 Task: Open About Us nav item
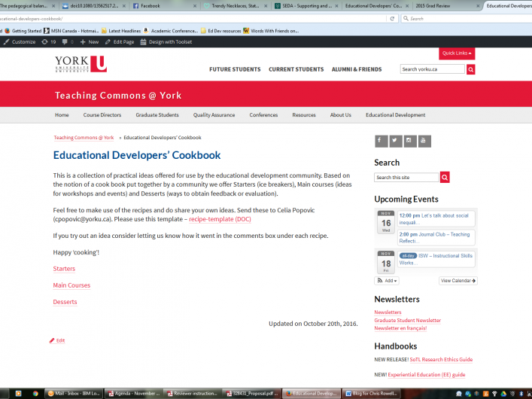(341, 115)
